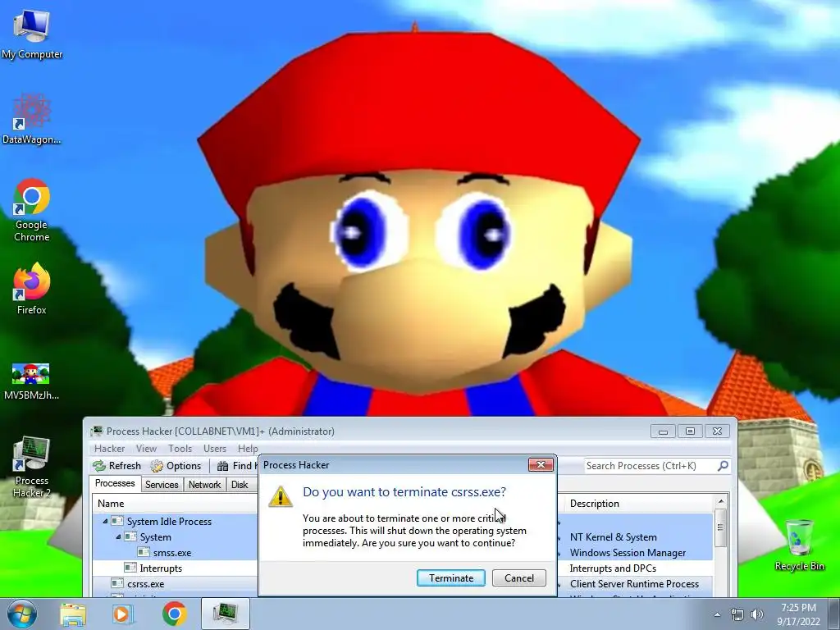This screenshot has width=840, height=630.
Task: Close the Process Hacker warning dialog
Action: click(x=541, y=464)
